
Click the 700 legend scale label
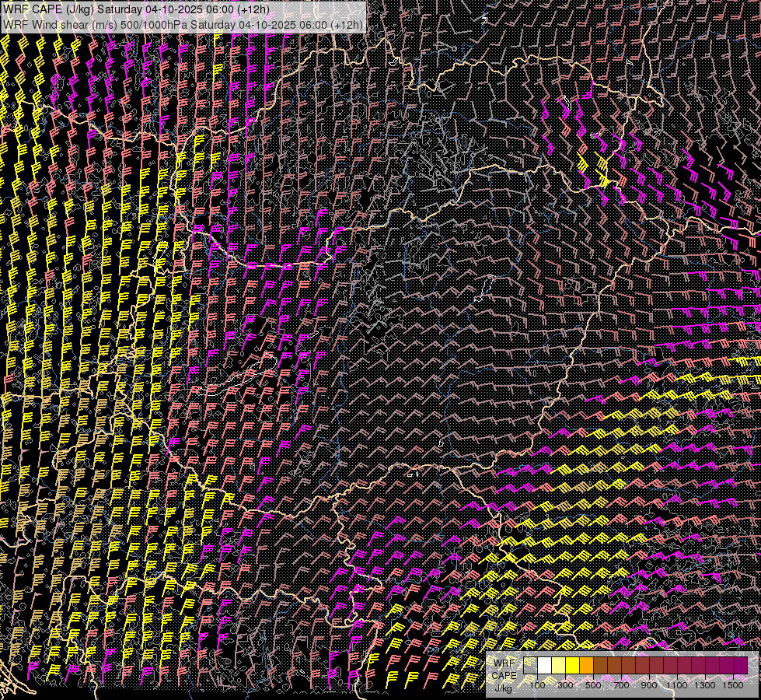coord(621,685)
